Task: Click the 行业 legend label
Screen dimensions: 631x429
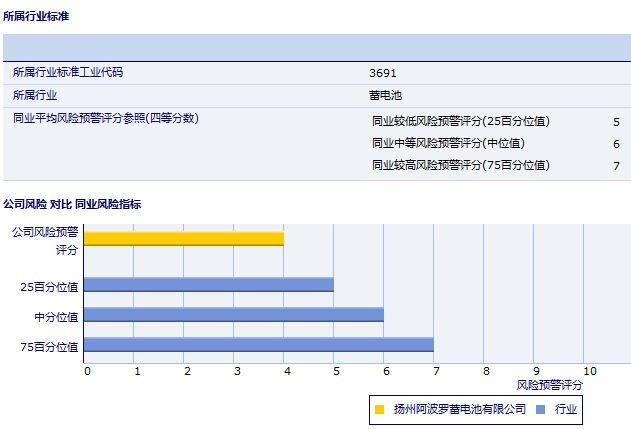Action: [x=566, y=409]
